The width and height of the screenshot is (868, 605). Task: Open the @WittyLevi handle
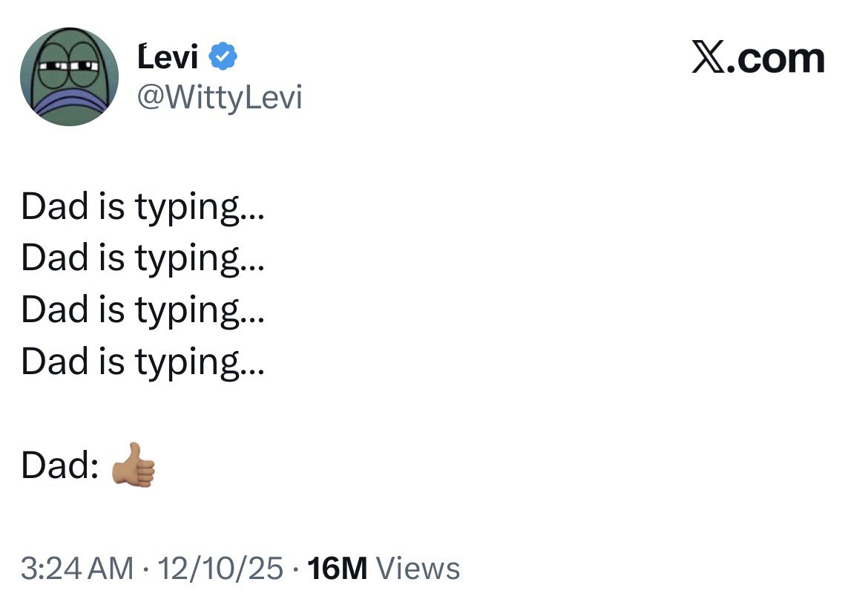[220, 97]
